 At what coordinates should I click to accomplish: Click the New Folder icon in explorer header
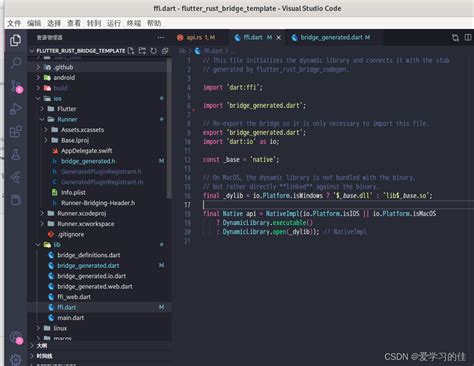pos(142,51)
